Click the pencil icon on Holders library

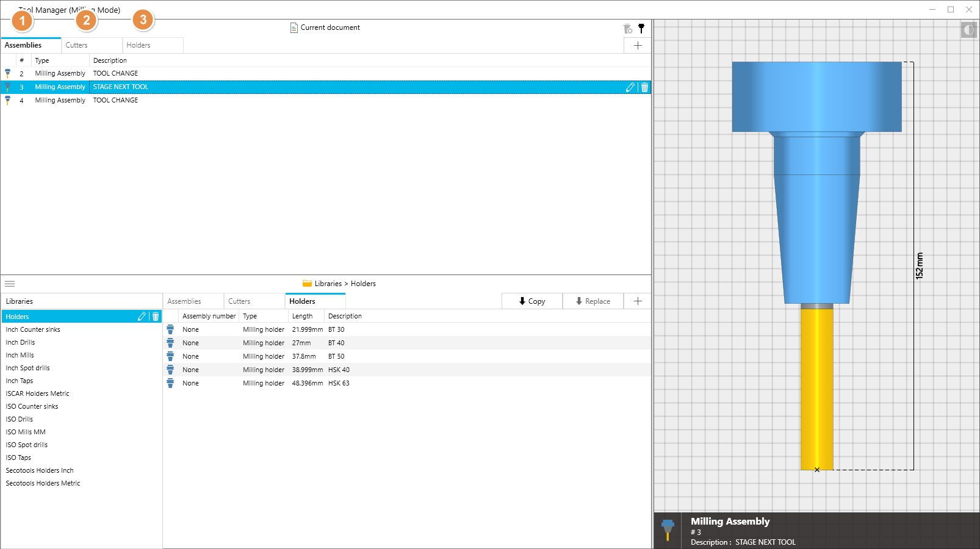pyautogui.click(x=142, y=317)
